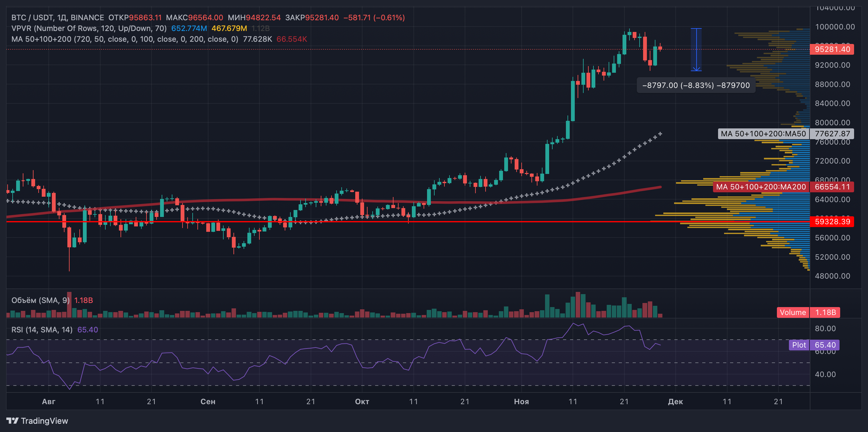The width and height of the screenshot is (868, 432).
Task: Click the VPVR up volume value 652.774M
Action: click(x=189, y=28)
